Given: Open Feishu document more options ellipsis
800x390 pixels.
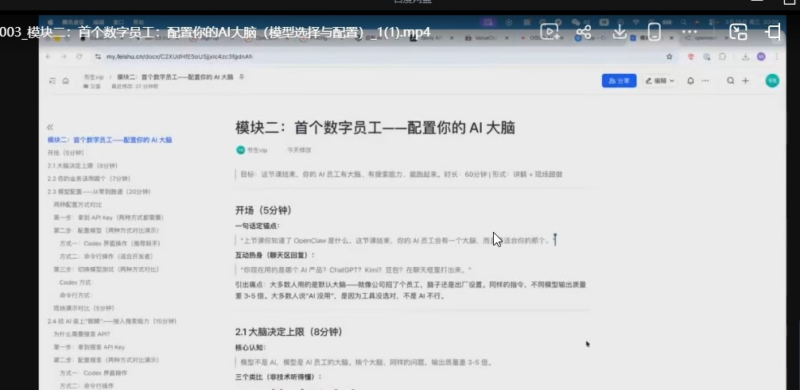Looking at the screenshot, I should click(706, 81).
